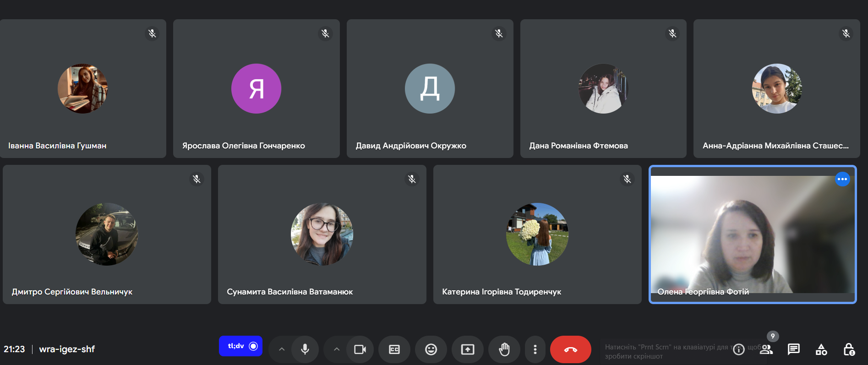Image resolution: width=868 pixels, height=365 pixels.
Task: Click the red leave call button
Action: [571, 349]
